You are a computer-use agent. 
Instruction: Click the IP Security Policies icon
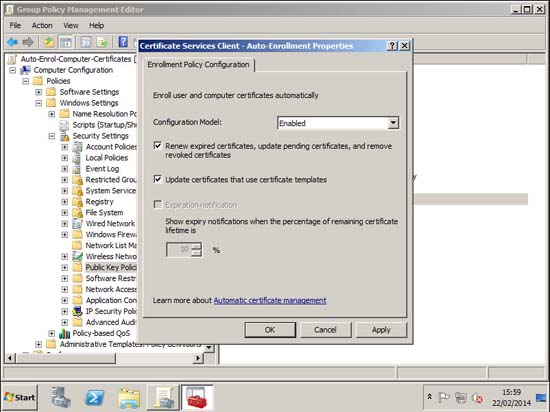coord(77,311)
